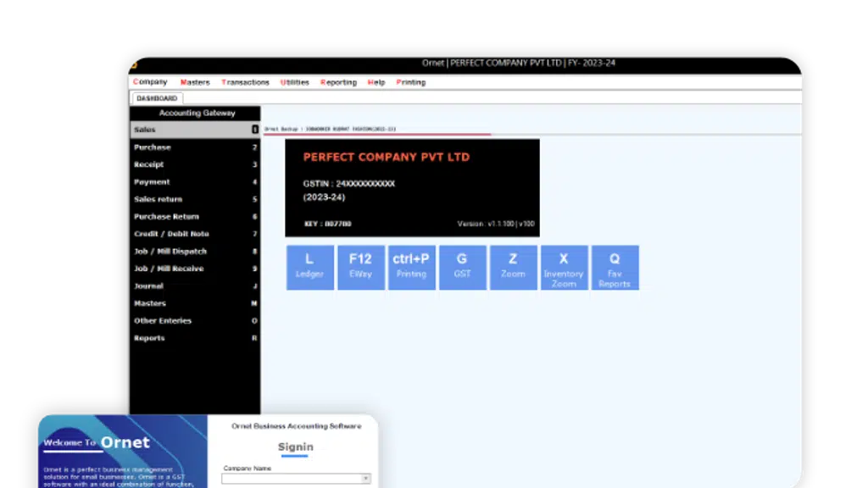Open the Printing menu
Image resolution: width=868 pixels, height=488 pixels.
411,82
